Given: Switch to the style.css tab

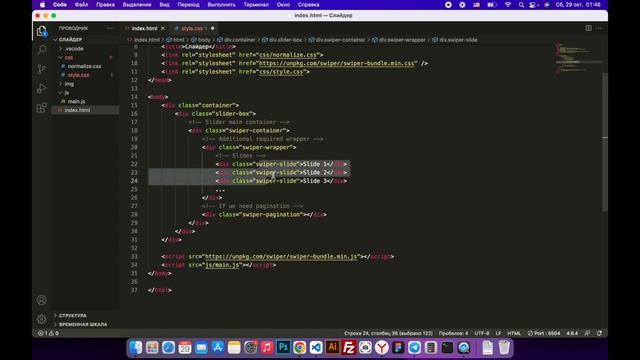Looking at the screenshot, I should 194,28.
